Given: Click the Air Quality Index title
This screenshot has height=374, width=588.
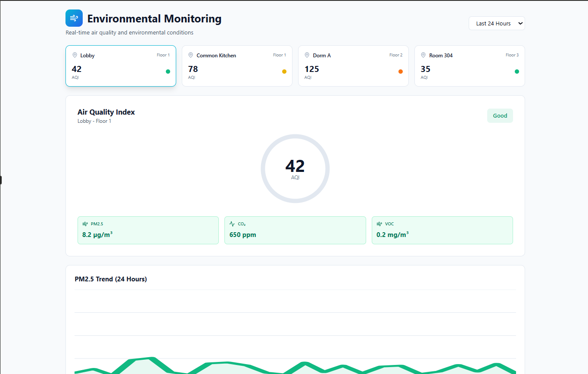Looking at the screenshot, I should pos(106,112).
